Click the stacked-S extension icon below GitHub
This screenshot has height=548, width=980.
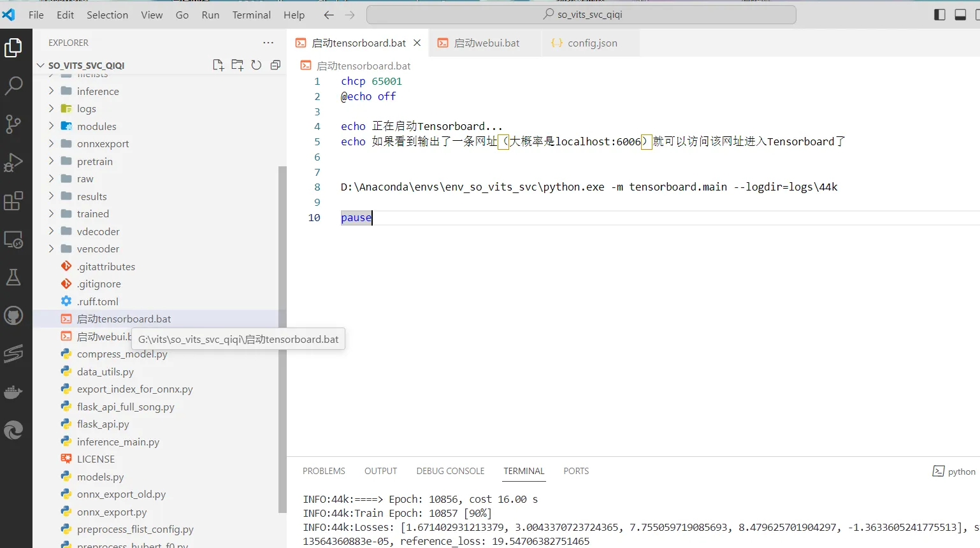tap(13, 354)
